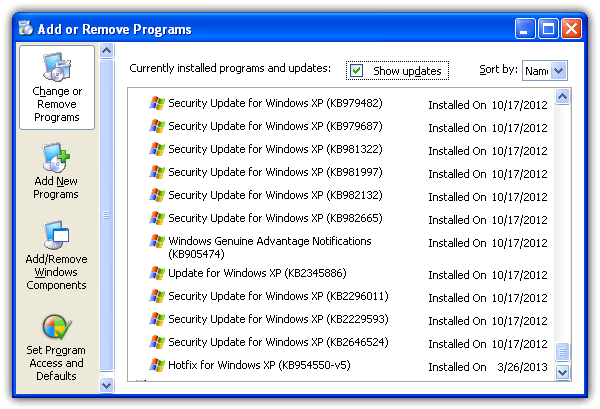Select Windows Genuine Advantage Notifications (KB905474)
Viewport: 600px width, 409px height.
pyautogui.click(x=270, y=248)
